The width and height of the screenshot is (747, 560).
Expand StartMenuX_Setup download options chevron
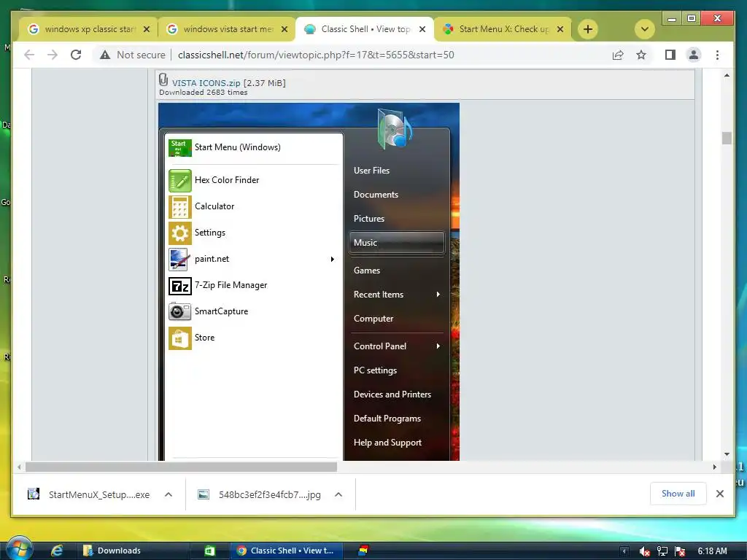point(169,495)
